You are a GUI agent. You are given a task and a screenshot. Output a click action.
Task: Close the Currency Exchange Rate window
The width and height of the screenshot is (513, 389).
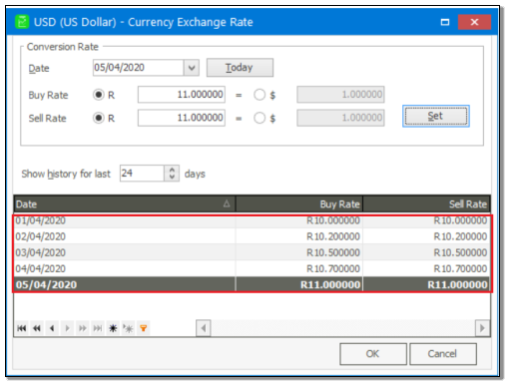pyautogui.click(x=474, y=22)
